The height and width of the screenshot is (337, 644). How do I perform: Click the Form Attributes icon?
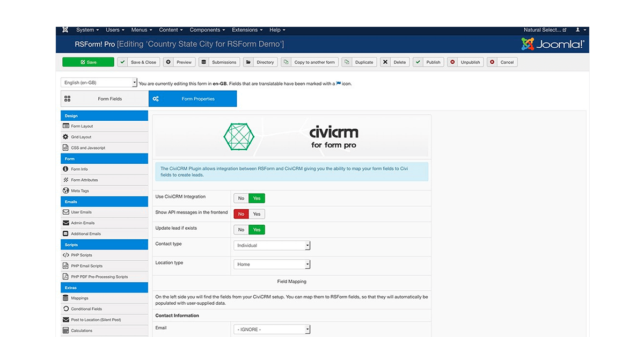(x=66, y=180)
